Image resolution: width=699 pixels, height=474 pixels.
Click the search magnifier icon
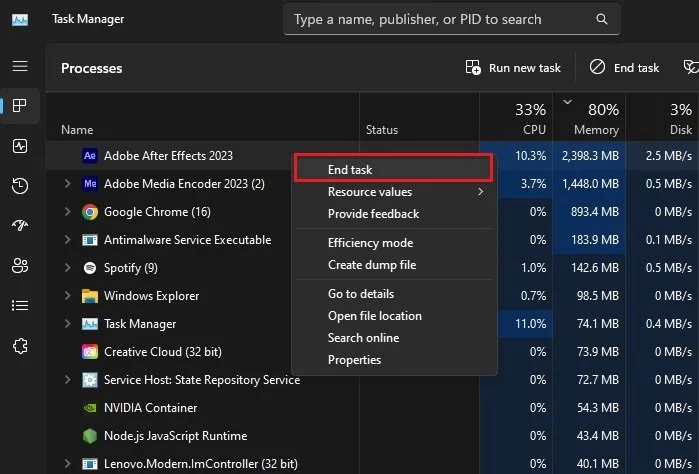(601, 19)
